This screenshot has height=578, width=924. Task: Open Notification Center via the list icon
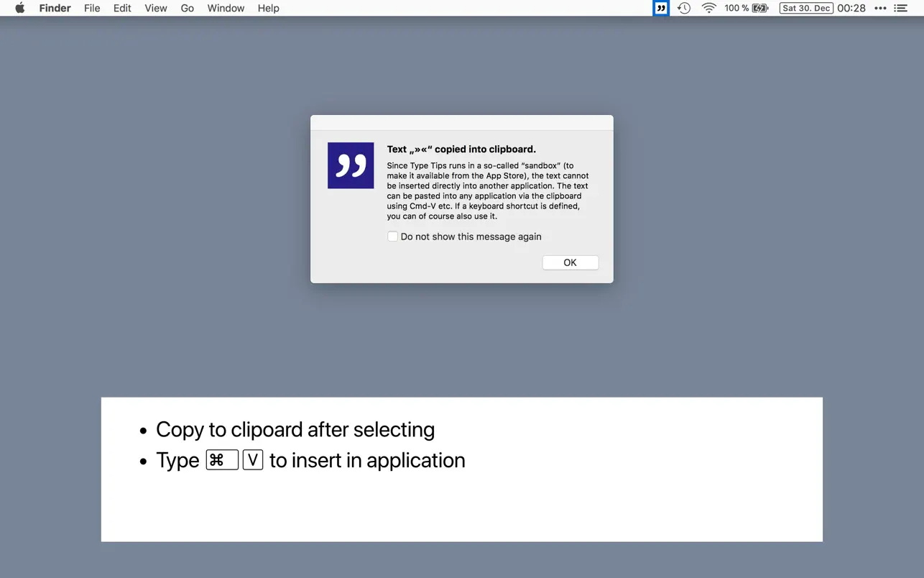point(901,8)
